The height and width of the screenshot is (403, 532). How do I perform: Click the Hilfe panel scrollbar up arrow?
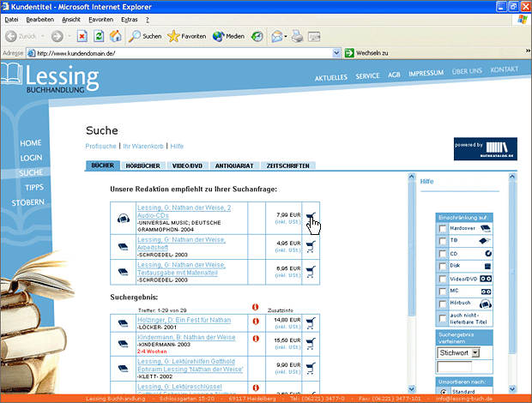point(512,177)
